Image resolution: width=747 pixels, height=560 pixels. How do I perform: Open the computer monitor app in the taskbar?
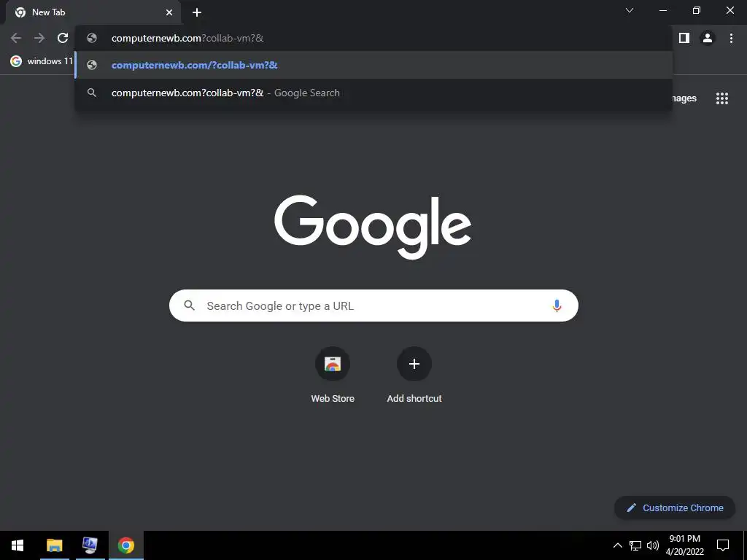click(90, 545)
